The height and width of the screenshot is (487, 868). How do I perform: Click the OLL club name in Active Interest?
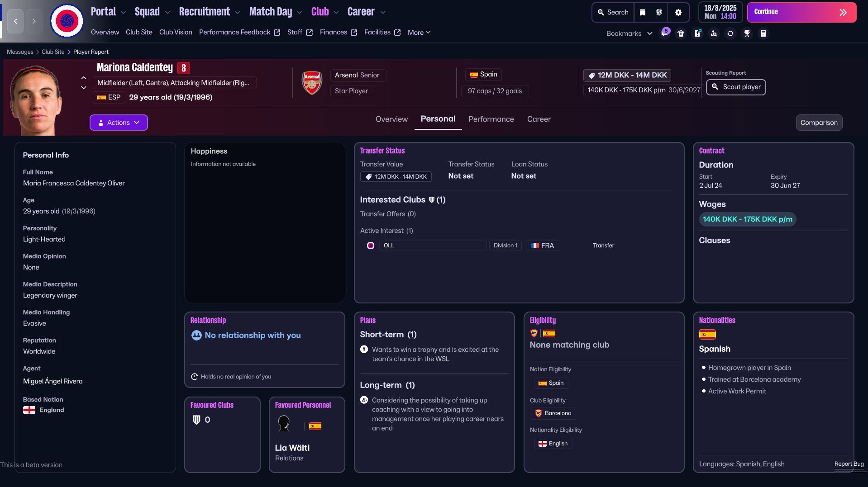tap(389, 246)
